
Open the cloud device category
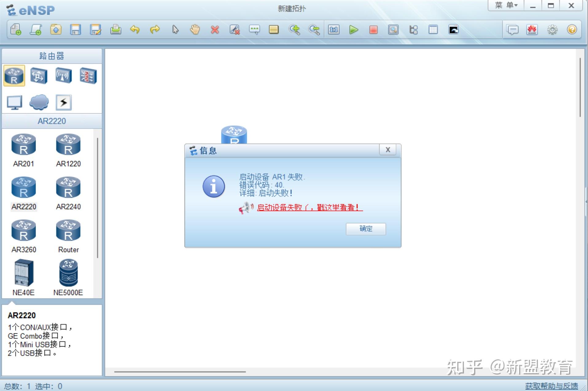tap(39, 103)
